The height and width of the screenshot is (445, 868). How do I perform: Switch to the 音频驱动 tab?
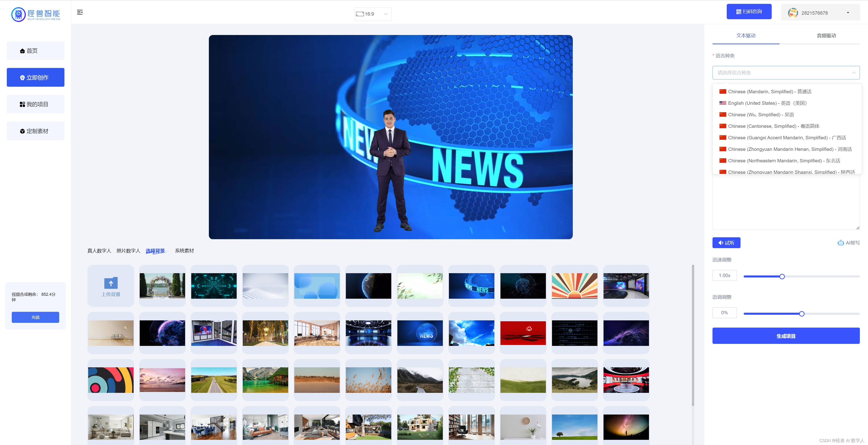tap(826, 36)
